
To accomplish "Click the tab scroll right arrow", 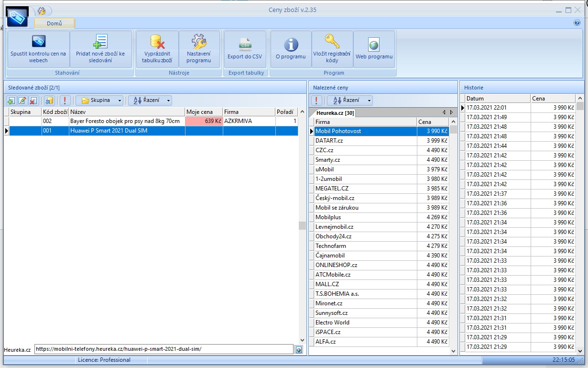I will [451, 112].
